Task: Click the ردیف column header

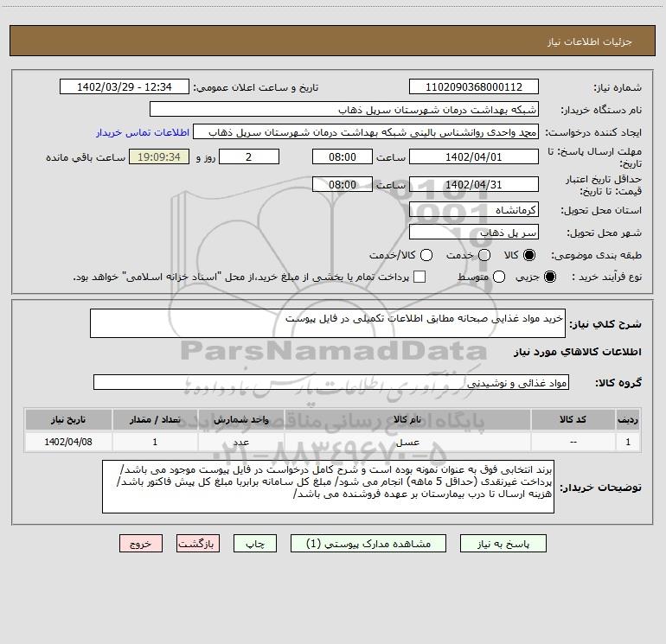Action: click(x=628, y=419)
